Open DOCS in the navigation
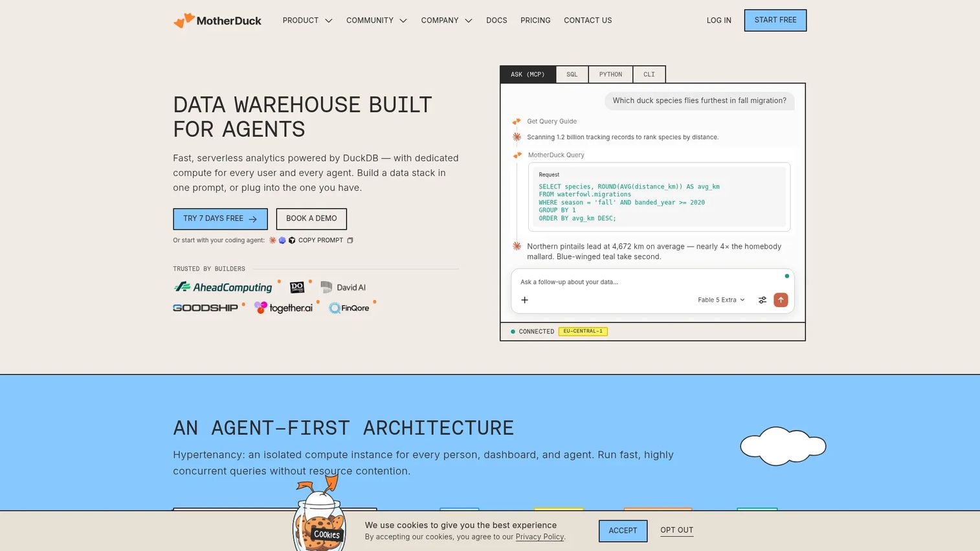Image resolution: width=980 pixels, height=551 pixels. tap(496, 21)
